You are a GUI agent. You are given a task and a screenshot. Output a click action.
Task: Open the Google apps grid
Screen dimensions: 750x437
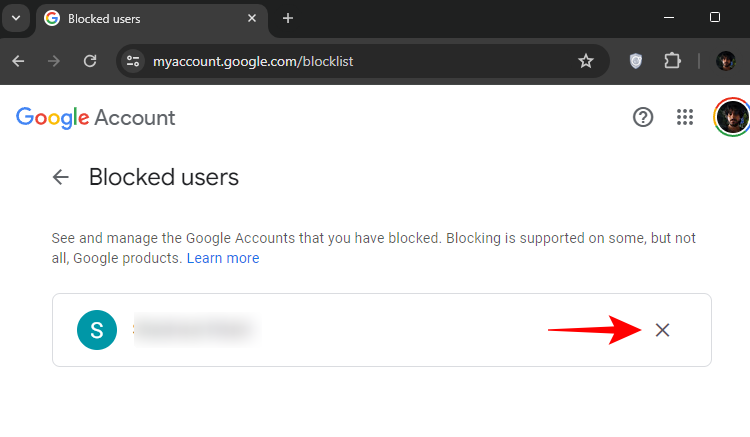[685, 117]
